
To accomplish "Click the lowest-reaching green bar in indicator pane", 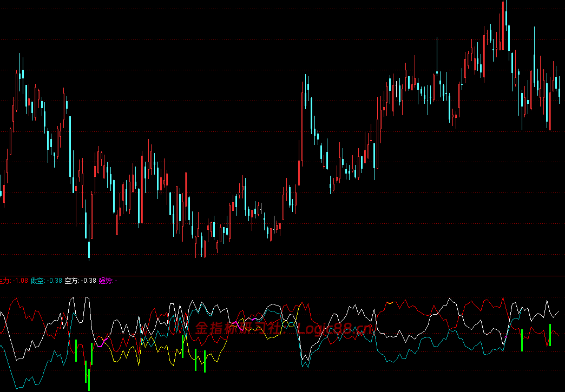I will 89,380.
